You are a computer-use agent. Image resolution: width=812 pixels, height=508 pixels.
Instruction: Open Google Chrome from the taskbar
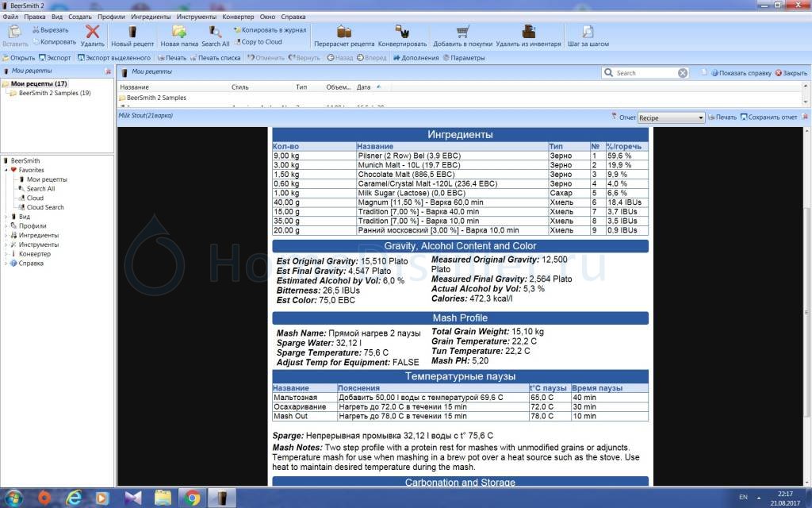192,498
